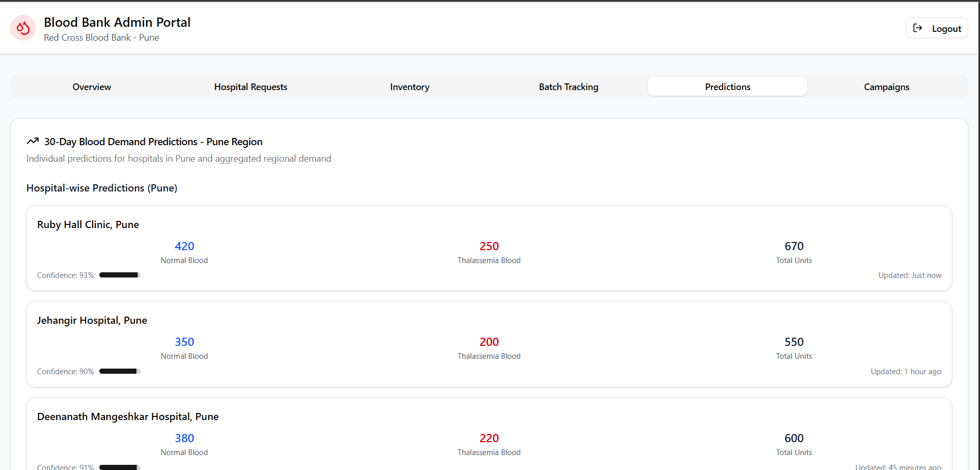
Task: Select the Predictions tab
Action: pos(728,86)
